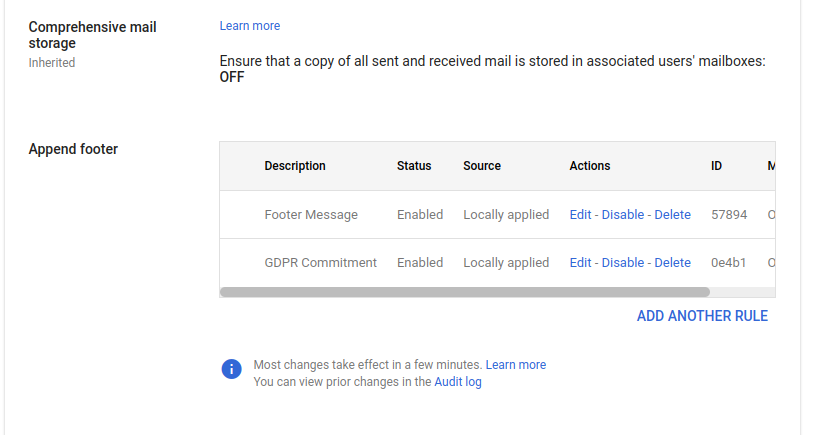Click ADD ANOTHER RULE button
Image resolution: width=815 pixels, height=435 pixels.
point(702,316)
